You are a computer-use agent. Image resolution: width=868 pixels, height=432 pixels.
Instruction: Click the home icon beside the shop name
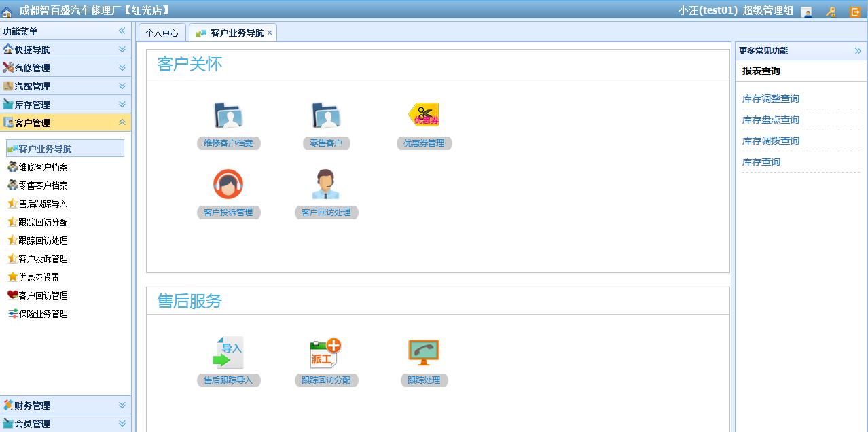[x=7, y=12]
